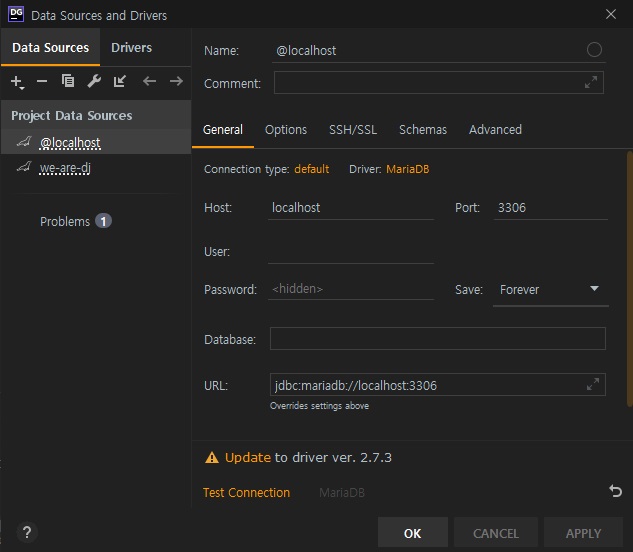Viewport: 633px width, 552px height.
Task: Click the Password field
Action: point(351,289)
